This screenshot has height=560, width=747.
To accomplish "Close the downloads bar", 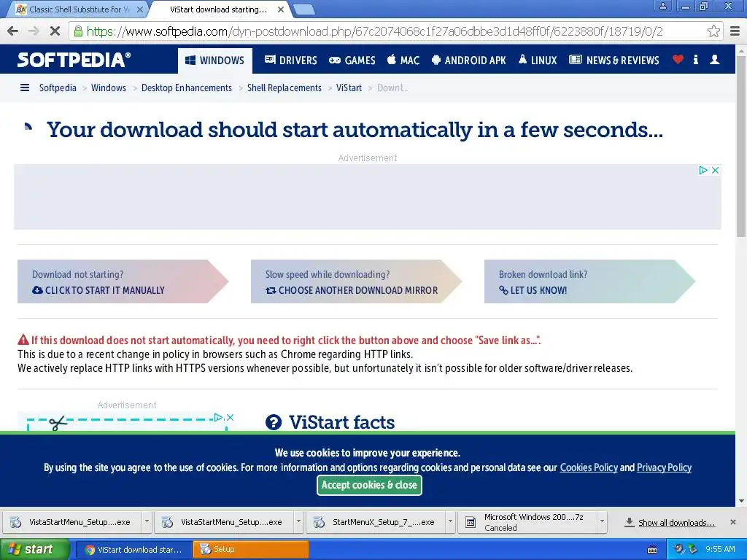I will (x=733, y=522).
